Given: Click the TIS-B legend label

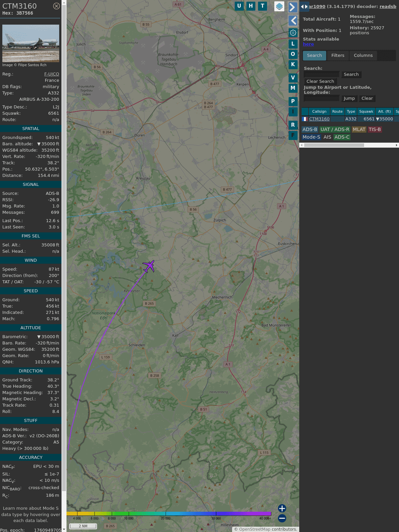Looking at the screenshot, I should coord(375,130).
